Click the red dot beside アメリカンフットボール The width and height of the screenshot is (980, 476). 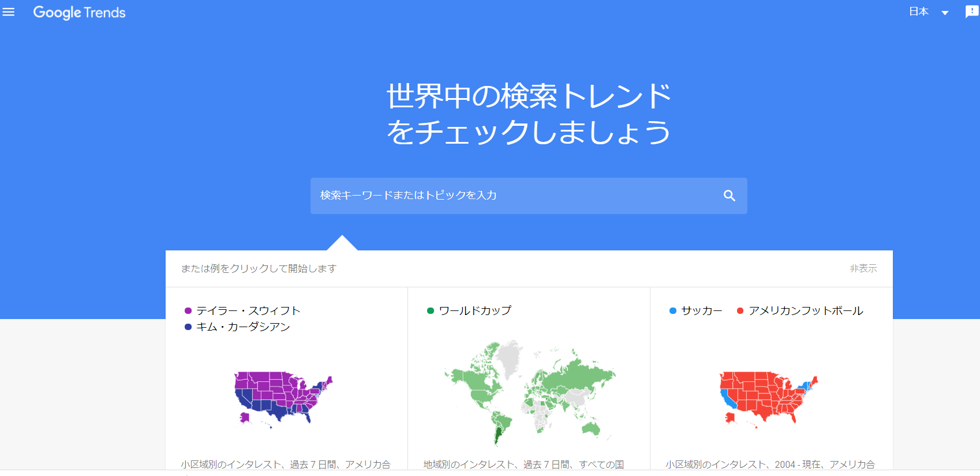pos(740,311)
